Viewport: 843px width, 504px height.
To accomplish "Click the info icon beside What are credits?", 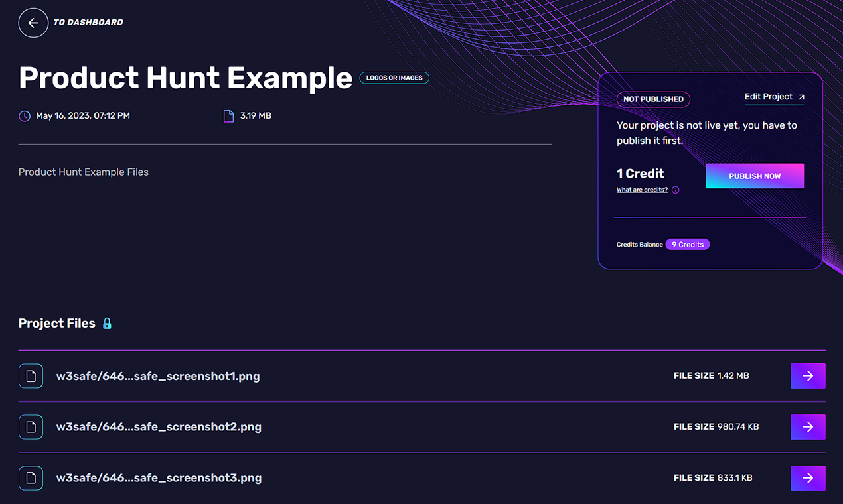I will coord(676,190).
